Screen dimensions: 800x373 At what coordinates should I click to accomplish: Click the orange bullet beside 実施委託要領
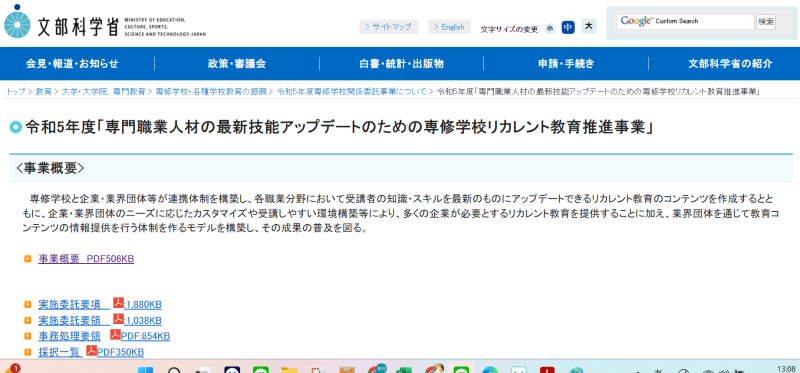tap(28, 321)
